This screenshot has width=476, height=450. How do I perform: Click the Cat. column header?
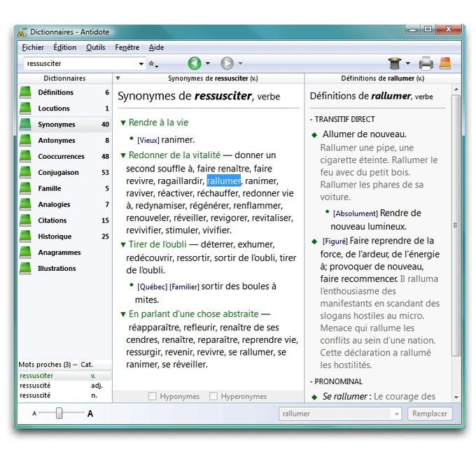(x=87, y=365)
